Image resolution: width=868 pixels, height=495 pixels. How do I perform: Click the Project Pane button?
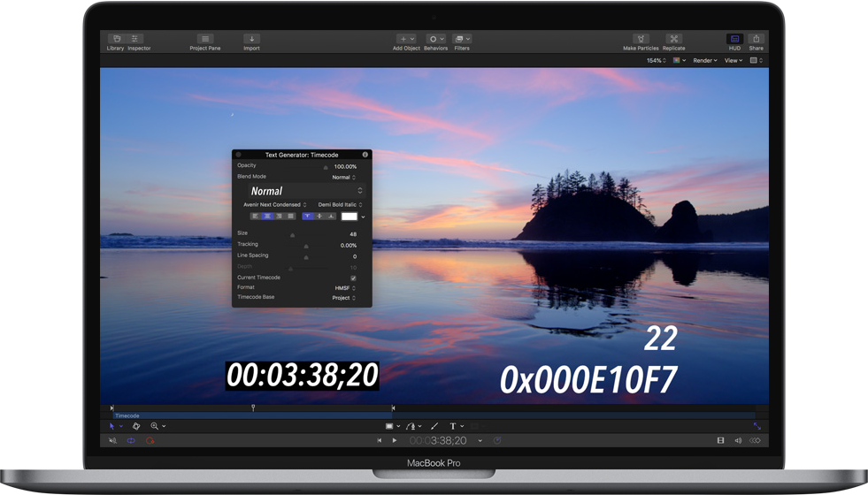[x=205, y=40]
